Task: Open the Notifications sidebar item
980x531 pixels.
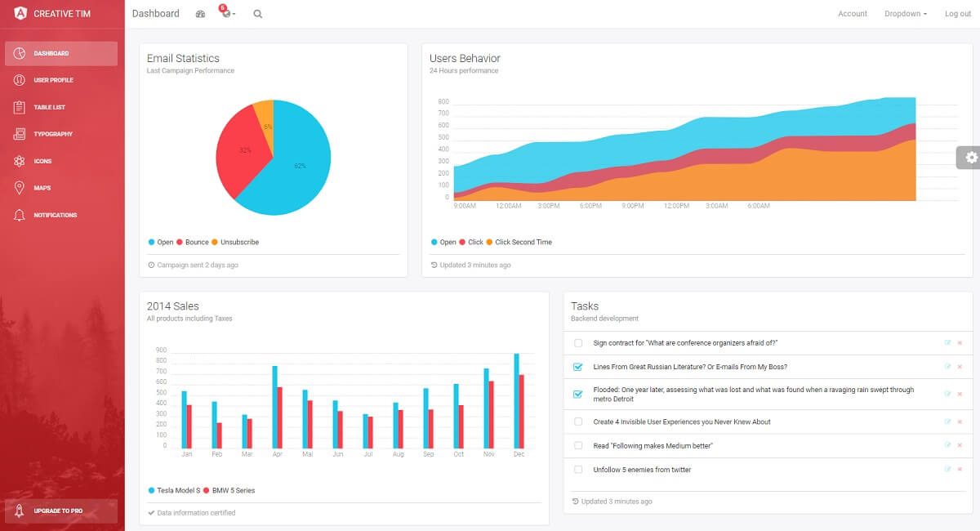Action: tap(61, 215)
